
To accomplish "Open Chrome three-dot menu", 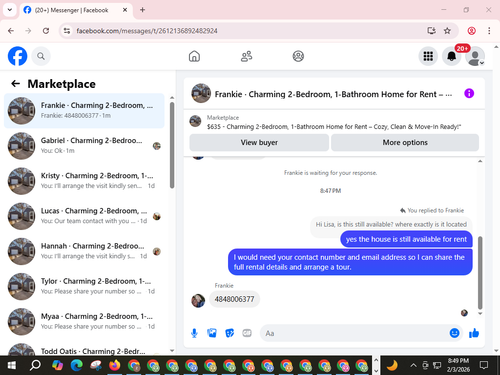I will (x=489, y=31).
